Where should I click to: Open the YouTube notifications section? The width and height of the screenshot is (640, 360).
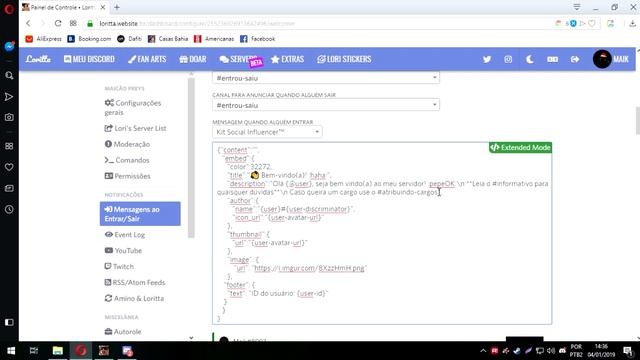123,251
